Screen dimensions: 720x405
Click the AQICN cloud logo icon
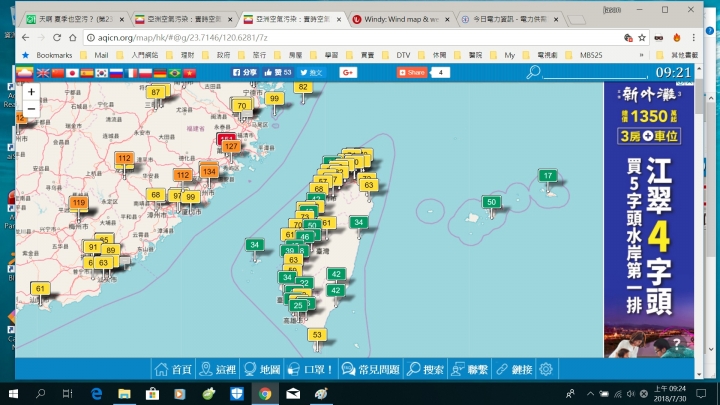25,73
